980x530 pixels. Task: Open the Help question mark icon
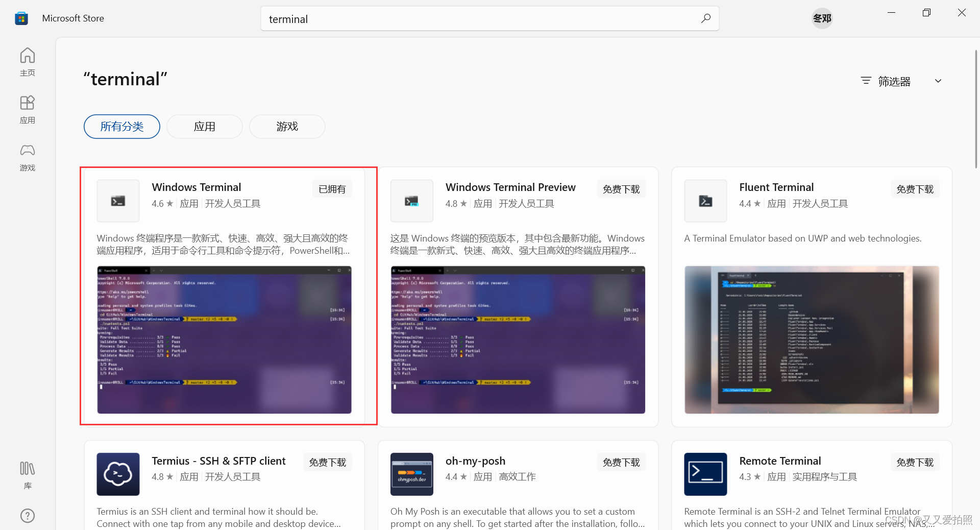coord(28,516)
